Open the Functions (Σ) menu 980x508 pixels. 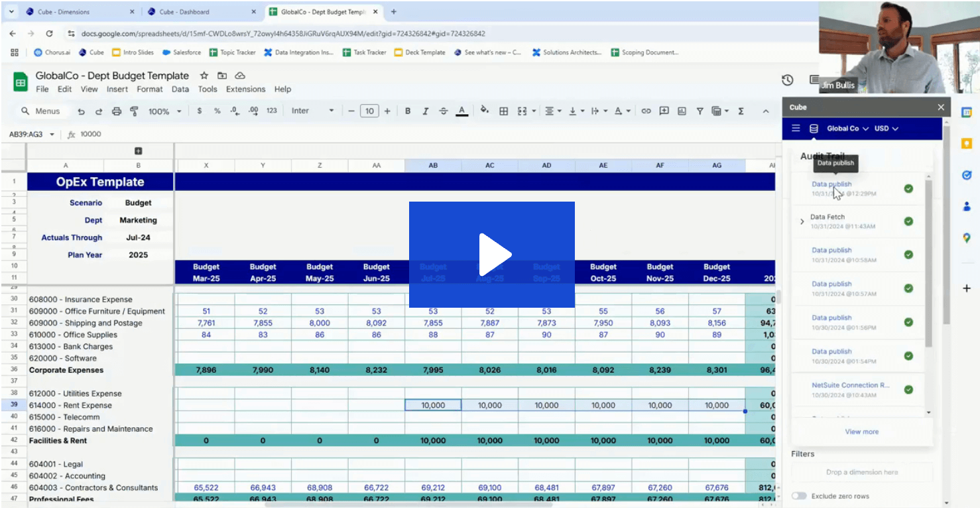[741, 111]
